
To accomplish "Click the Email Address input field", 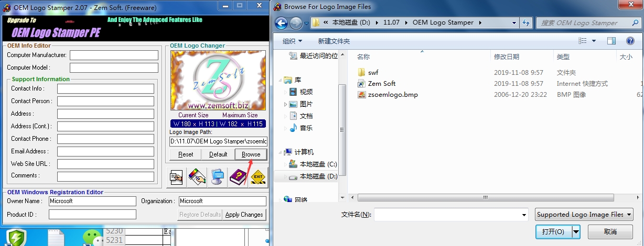I will coord(105,151).
